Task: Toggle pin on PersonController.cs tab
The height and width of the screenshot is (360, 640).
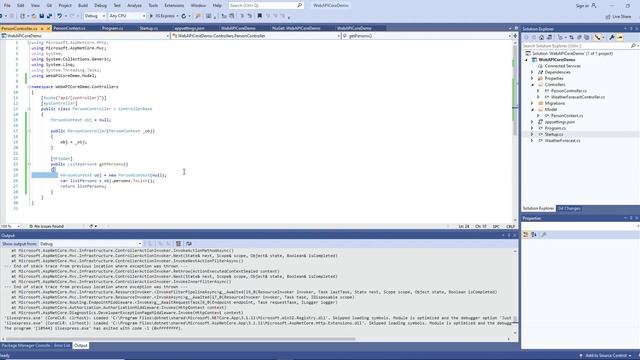Action: [x=42, y=29]
